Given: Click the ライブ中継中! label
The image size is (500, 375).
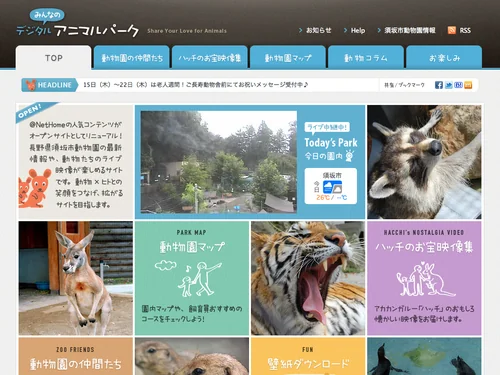Looking at the screenshot, I should pos(327,127).
